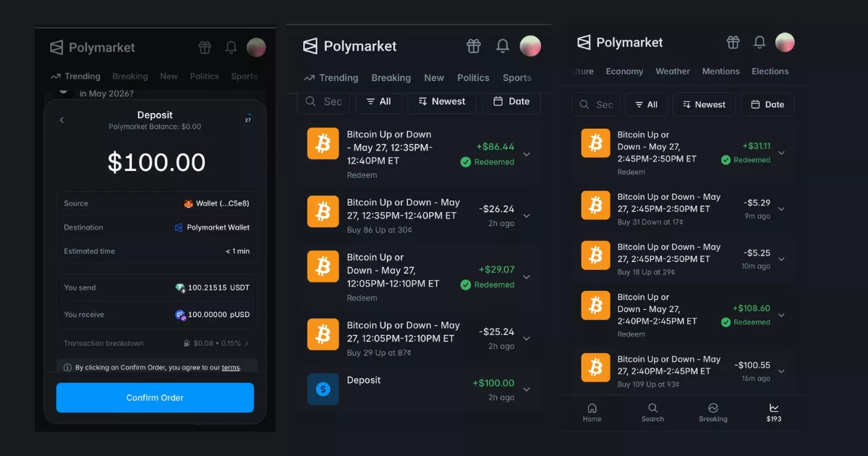Image resolution: width=868 pixels, height=456 pixels.
Task: Click the -$5.25 Buy 18 Up entry chevron
Action: tap(781, 259)
